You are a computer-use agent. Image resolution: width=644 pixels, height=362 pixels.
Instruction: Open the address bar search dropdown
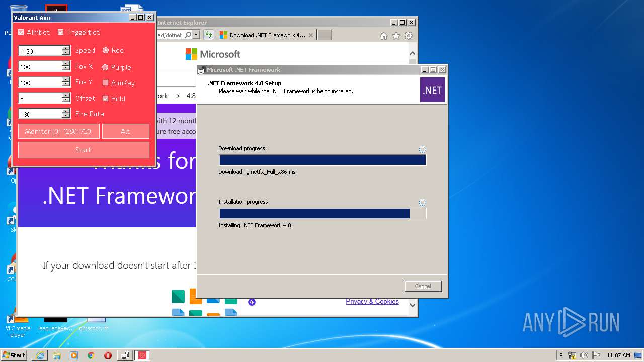coord(196,35)
